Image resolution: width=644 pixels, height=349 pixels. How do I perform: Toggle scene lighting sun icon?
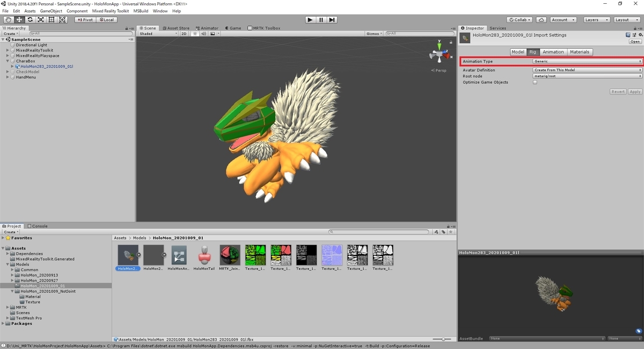click(195, 34)
